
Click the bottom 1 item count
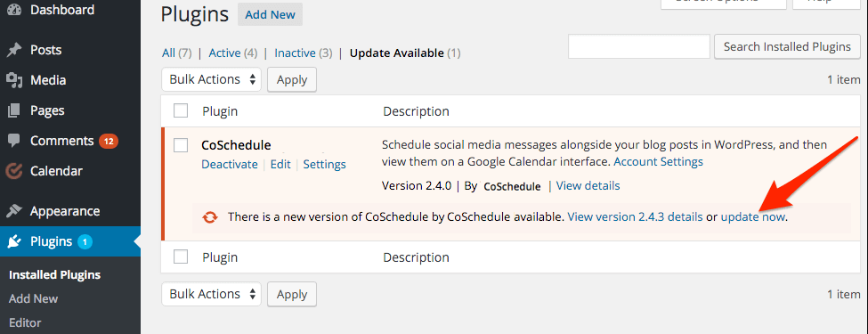[x=844, y=294]
